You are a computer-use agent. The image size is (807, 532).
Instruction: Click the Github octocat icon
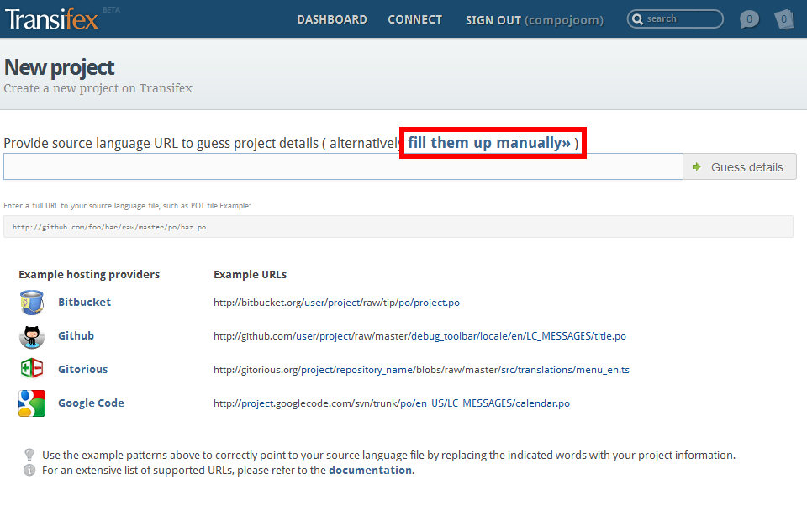[x=32, y=336]
